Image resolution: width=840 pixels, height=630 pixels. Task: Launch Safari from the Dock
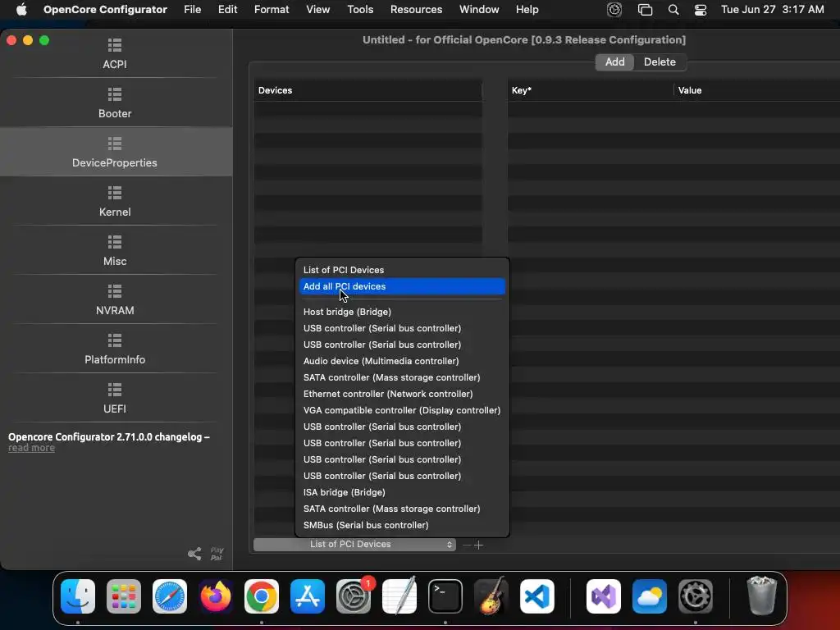click(x=170, y=596)
